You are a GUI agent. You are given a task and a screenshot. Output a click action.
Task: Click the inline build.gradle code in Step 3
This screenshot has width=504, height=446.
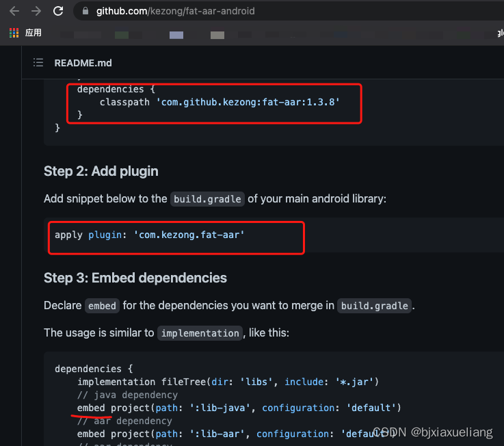[375, 306]
